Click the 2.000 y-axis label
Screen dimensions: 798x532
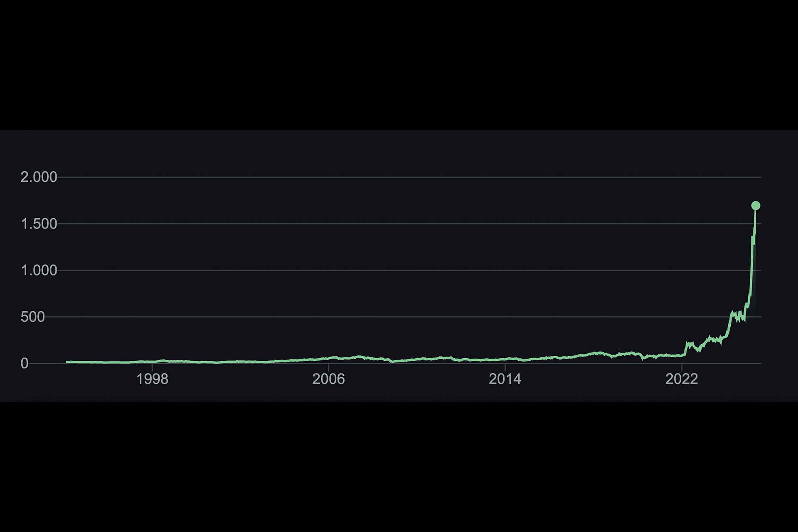pyautogui.click(x=39, y=177)
